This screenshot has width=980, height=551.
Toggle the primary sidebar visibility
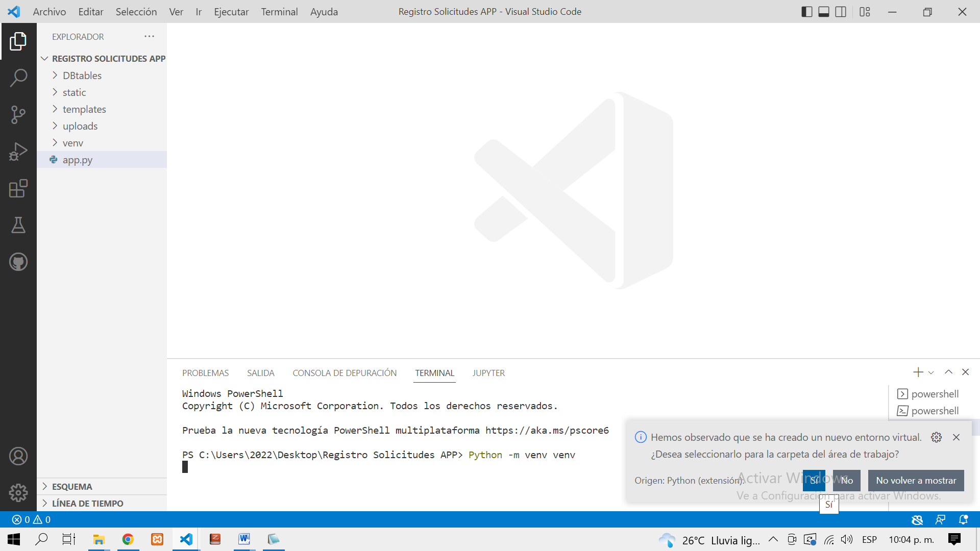pyautogui.click(x=806, y=11)
